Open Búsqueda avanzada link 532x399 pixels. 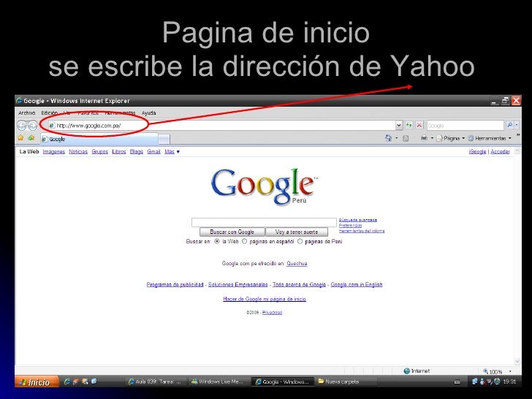coord(358,220)
